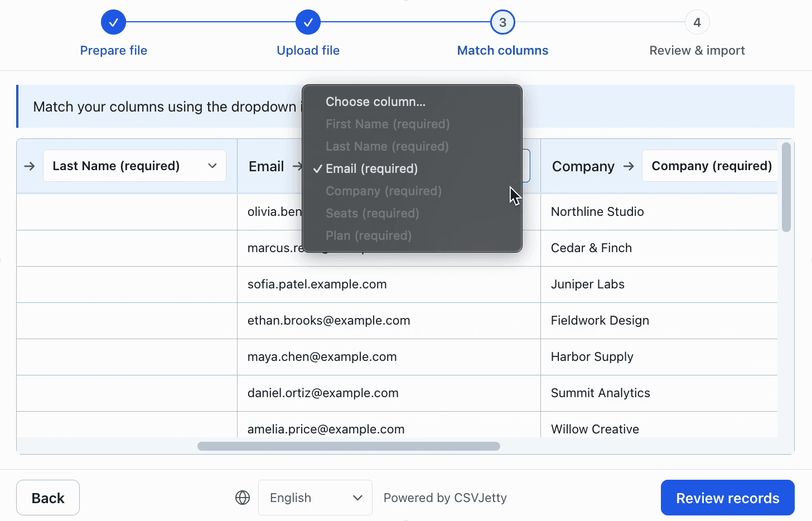Click maya.chen@example.com cell

click(x=389, y=357)
